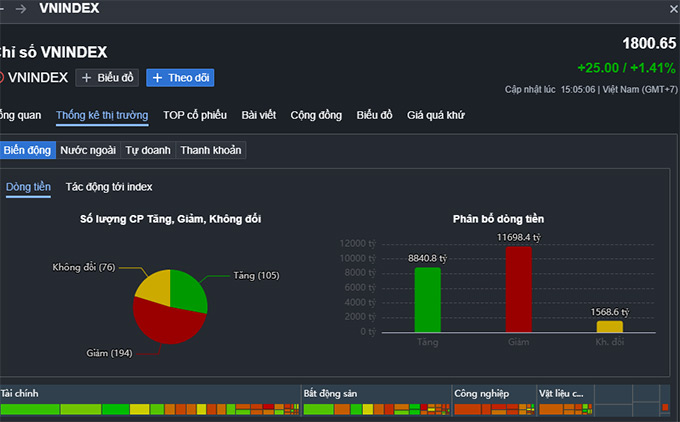Select the Tự doanh filter
Screen dimensions: 680x422
click(x=147, y=150)
